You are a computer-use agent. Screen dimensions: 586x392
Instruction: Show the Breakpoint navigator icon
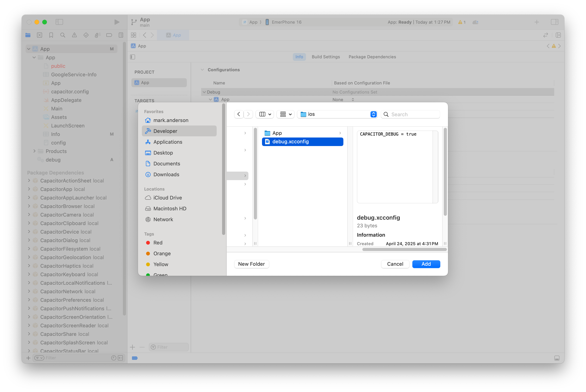click(x=109, y=35)
